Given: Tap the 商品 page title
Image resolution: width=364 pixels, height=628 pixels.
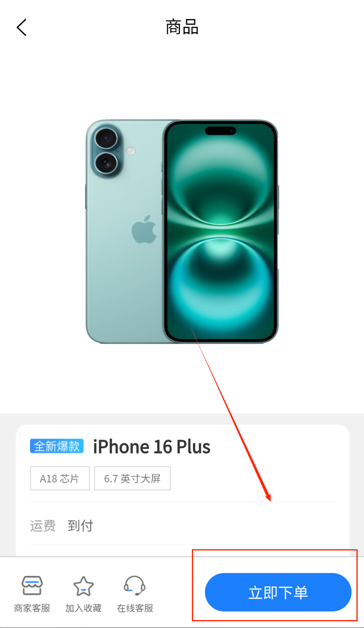Looking at the screenshot, I should tap(182, 27).
